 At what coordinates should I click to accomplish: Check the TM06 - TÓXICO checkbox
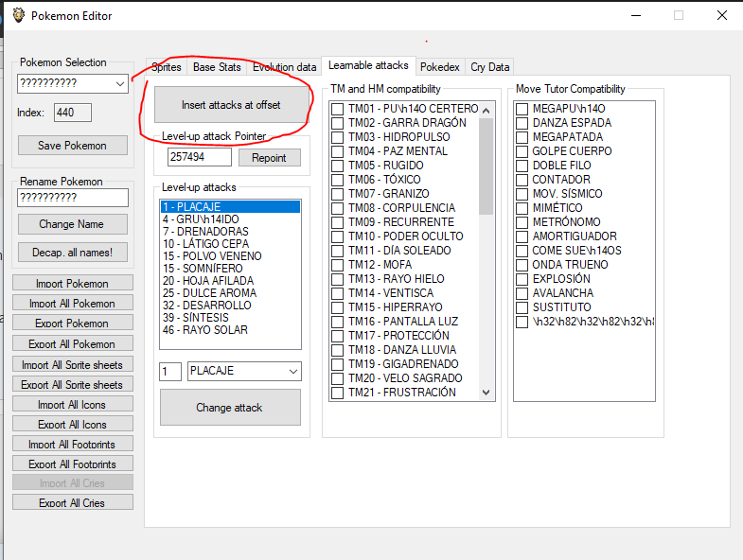(x=337, y=180)
